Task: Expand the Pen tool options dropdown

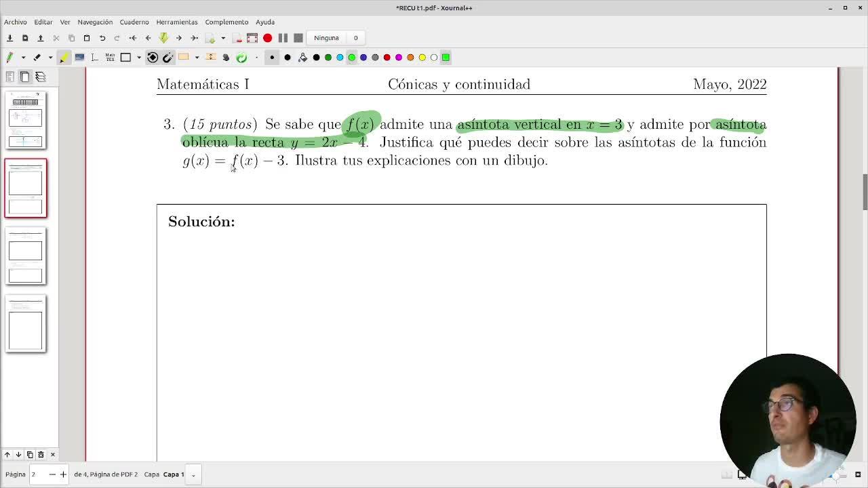Action: [x=23, y=58]
